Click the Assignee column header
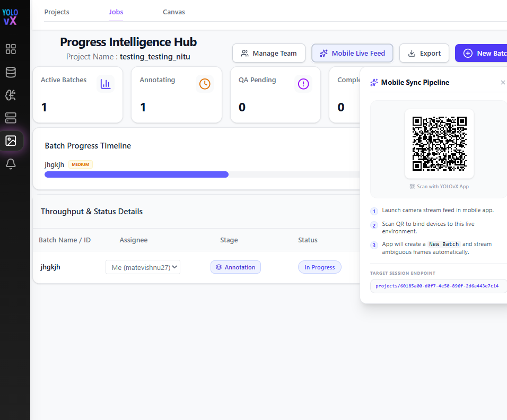 point(134,240)
